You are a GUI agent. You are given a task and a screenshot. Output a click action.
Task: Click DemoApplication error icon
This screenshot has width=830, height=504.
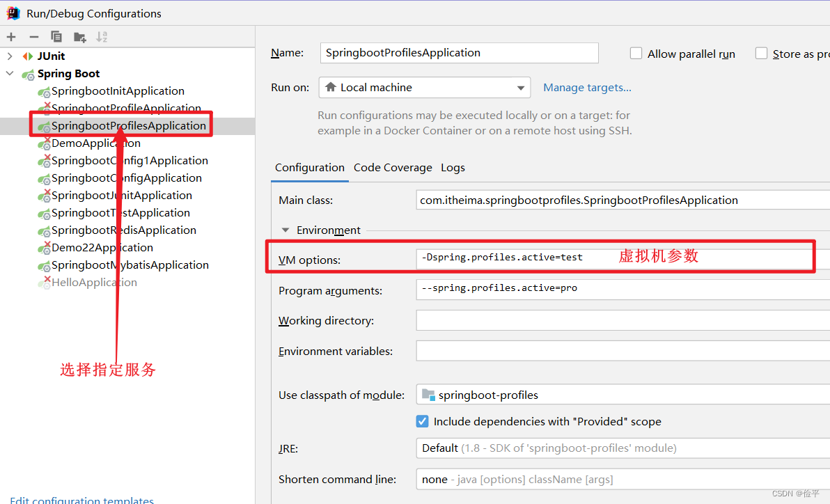(x=44, y=143)
